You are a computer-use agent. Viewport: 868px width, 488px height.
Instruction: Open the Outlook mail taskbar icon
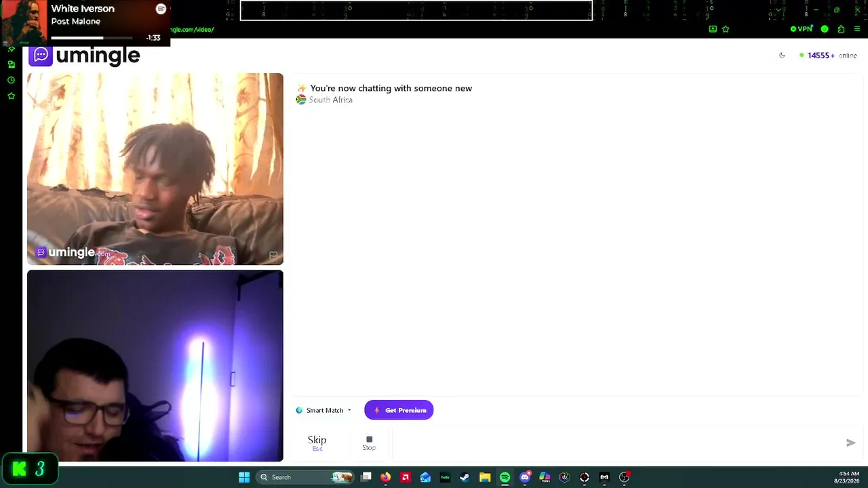click(x=425, y=477)
